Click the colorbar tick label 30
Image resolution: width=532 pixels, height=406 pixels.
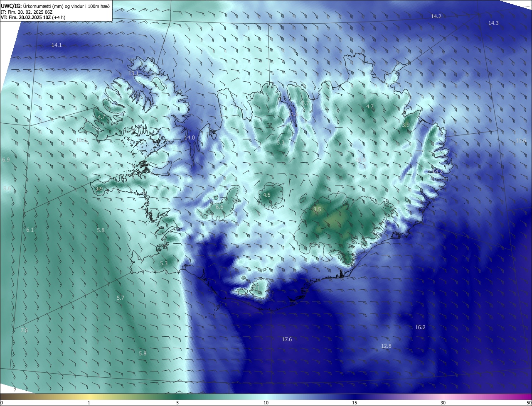coord(443,403)
